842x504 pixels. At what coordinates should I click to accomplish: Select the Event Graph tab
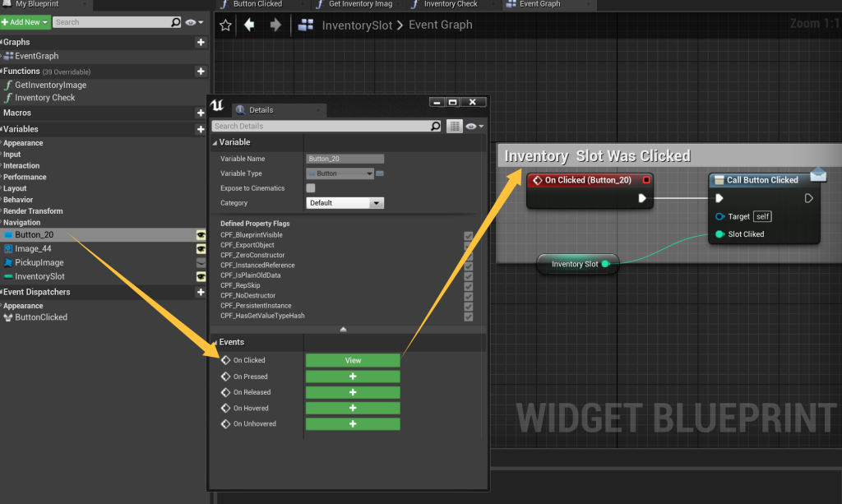[x=539, y=4]
